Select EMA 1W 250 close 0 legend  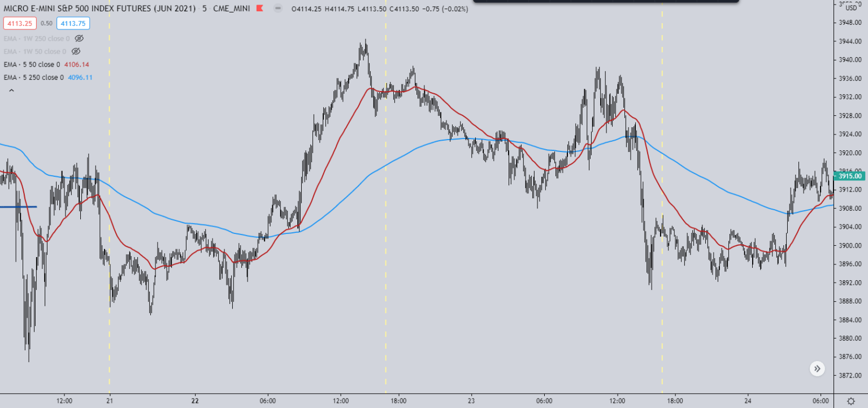37,38
